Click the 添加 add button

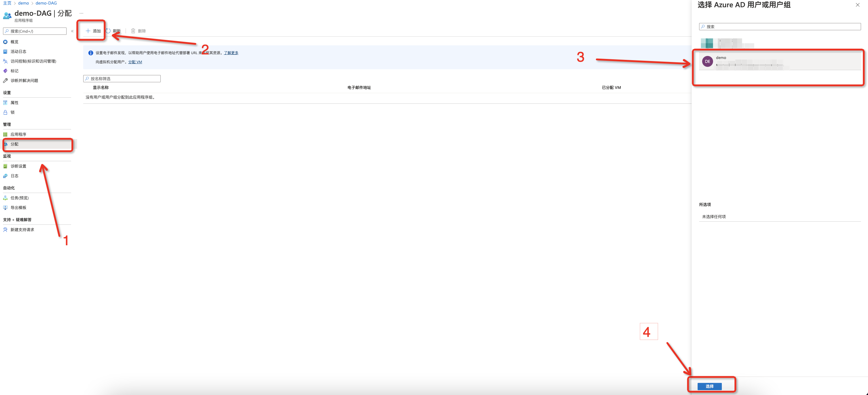(x=93, y=31)
